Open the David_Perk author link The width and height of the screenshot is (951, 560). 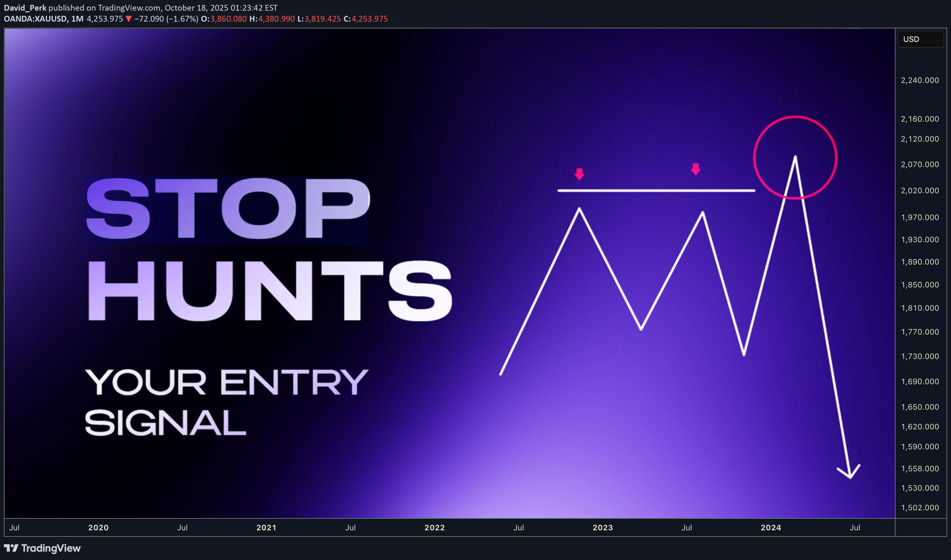pyautogui.click(x=25, y=7)
